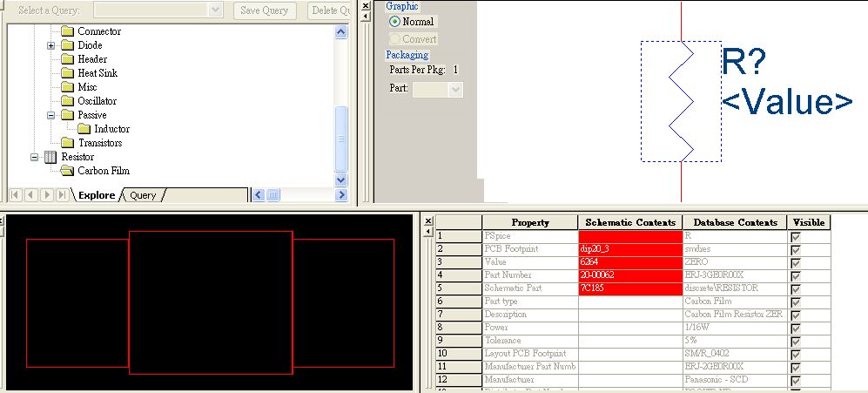Toggle Visible checkbox for PCB Footprint row
Screen dimensions: 868x393
pyautogui.click(x=796, y=250)
